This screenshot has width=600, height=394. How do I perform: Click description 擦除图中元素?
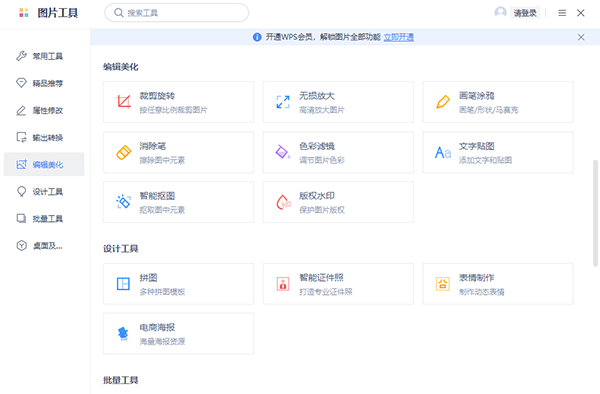[162, 160]
